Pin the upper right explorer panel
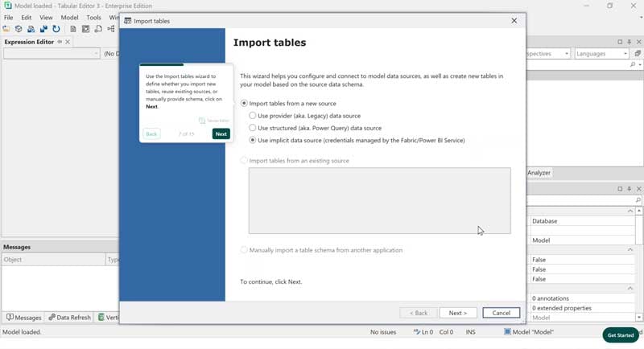 point(630,42)
